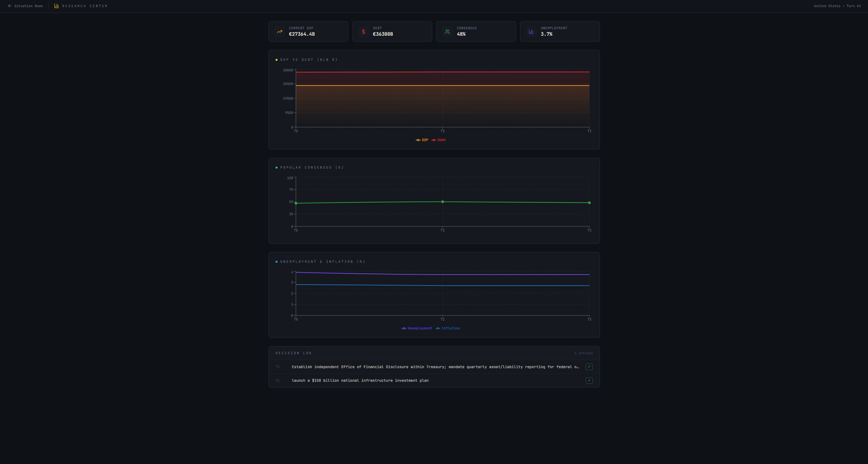Go back via the Situation Room arrow
The width and height of the screenshot is (868, 464).
pyautogui.click(x=9, y=6)
